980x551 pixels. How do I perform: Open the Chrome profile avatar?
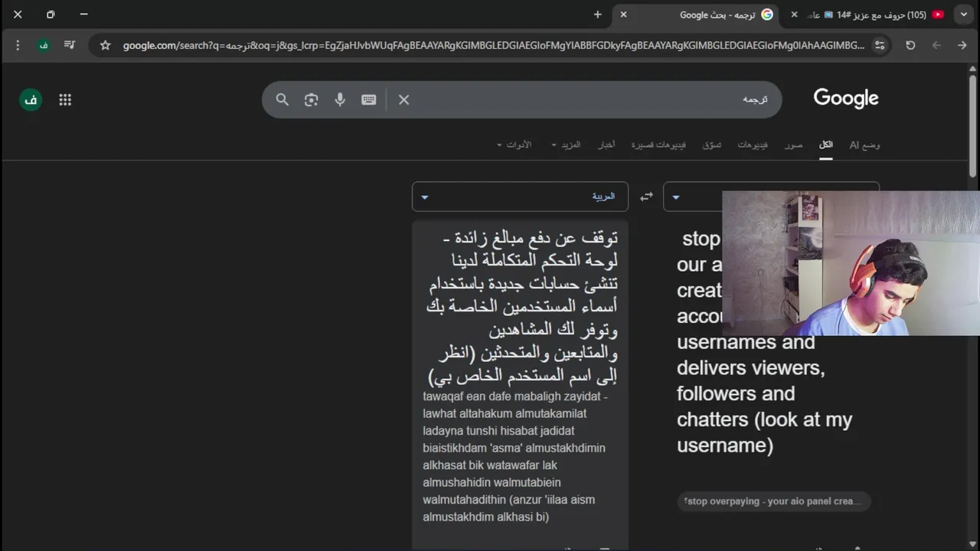pos(44,45)
